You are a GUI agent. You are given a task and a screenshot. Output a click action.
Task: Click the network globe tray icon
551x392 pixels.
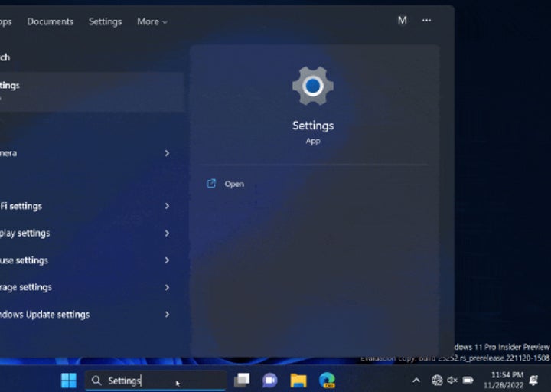point(437,381)
